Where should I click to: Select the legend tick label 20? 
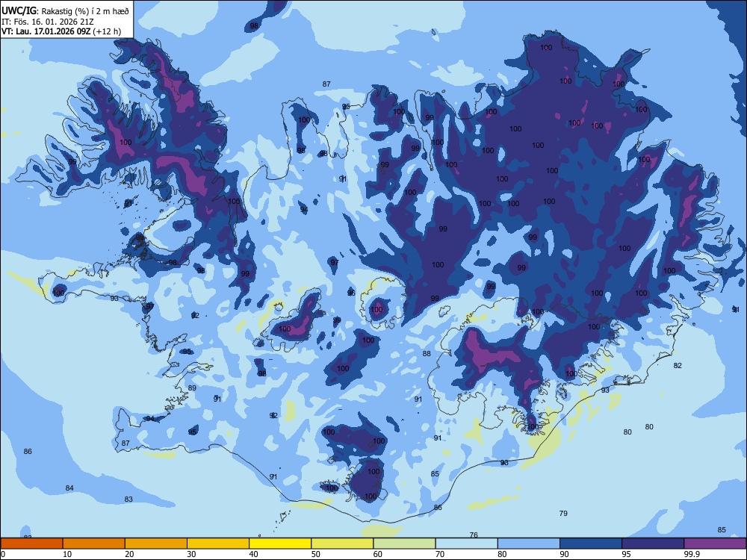129,554
